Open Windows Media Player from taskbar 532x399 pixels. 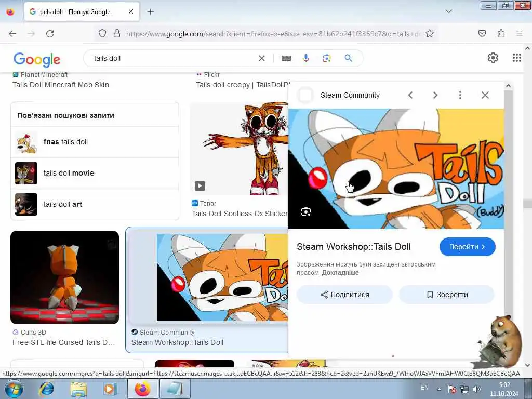pyautogui.click(x=110, y=389)
